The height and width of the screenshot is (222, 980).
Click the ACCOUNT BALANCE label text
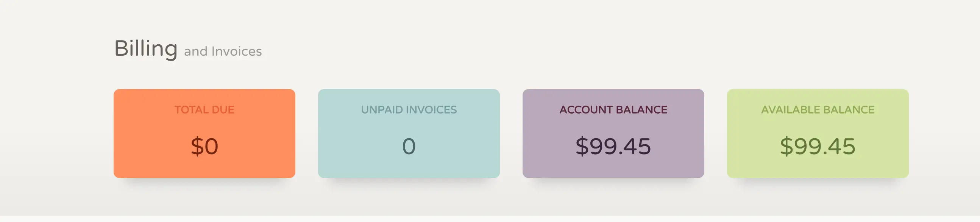pyautogui.click(x=613, y=109)
